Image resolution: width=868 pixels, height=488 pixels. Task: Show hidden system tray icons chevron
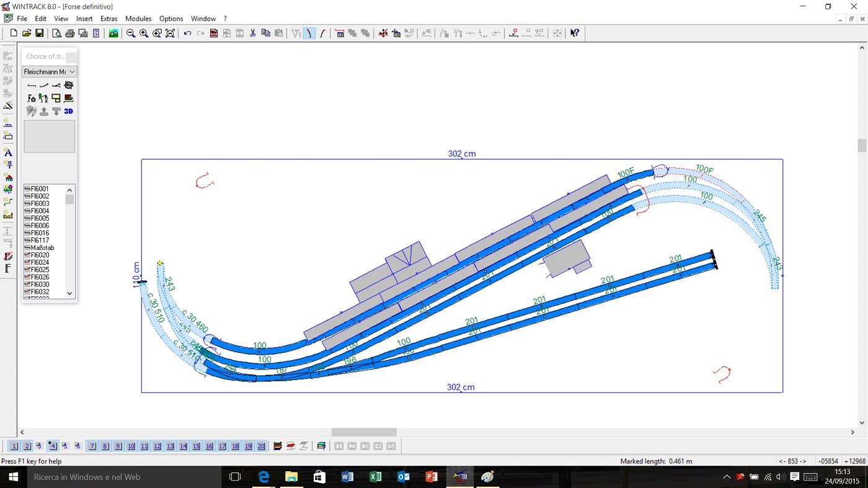click(x=727, y=477)
